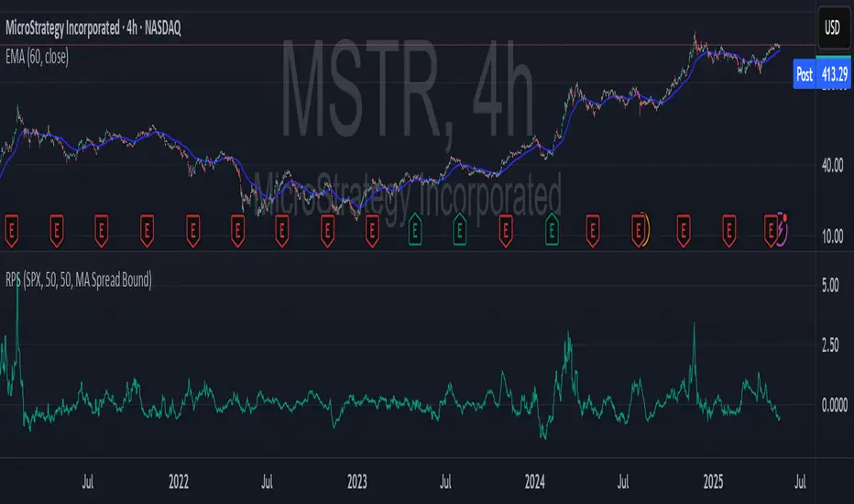The image size is (854, 504).
Task: Click red earnings marker just after 2023 label
Action: pos(372,231)
